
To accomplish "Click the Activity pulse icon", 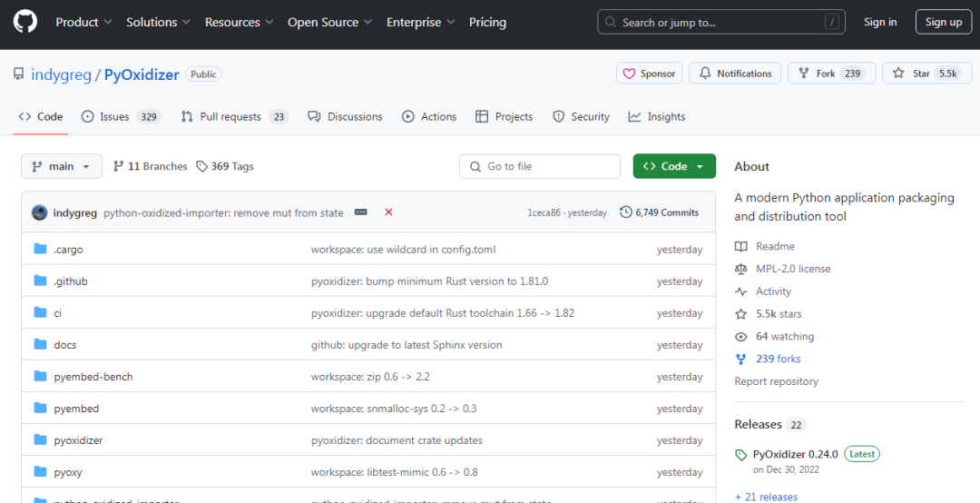I will (740, 291).
